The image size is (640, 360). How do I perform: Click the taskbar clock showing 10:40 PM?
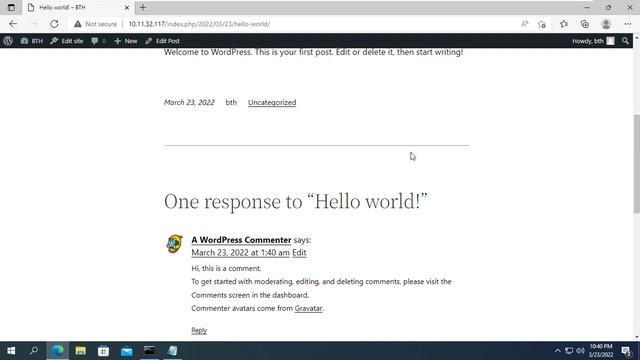coord(601,351)
